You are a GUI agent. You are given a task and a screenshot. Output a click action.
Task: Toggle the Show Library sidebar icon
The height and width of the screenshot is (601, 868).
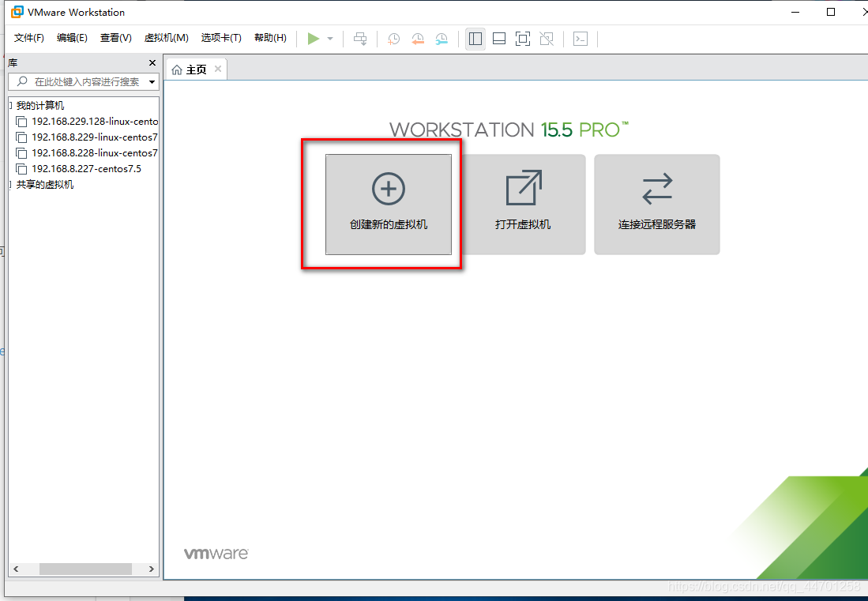pos(475,39)
